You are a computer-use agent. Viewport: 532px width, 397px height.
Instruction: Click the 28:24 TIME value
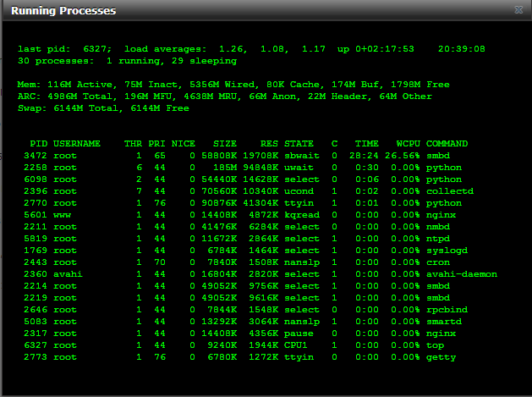coord(364,156)
